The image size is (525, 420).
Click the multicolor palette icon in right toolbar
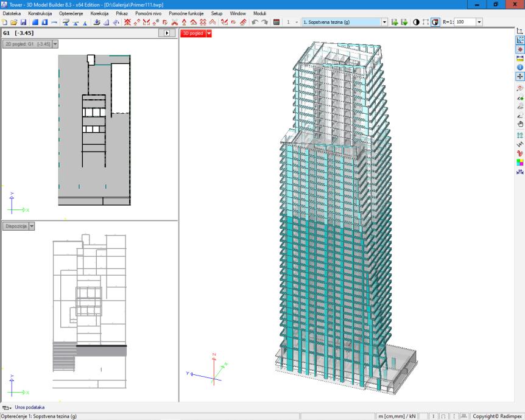[520, 163]
